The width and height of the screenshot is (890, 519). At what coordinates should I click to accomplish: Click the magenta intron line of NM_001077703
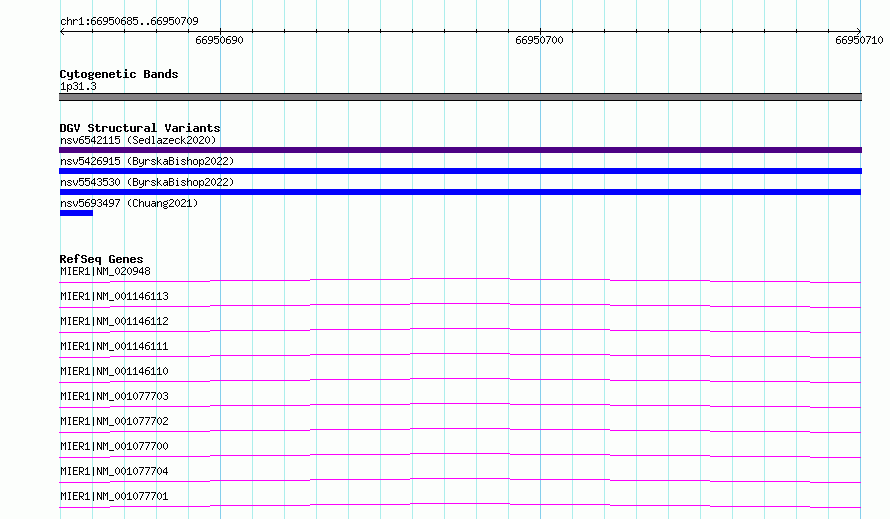click(460, 404)
